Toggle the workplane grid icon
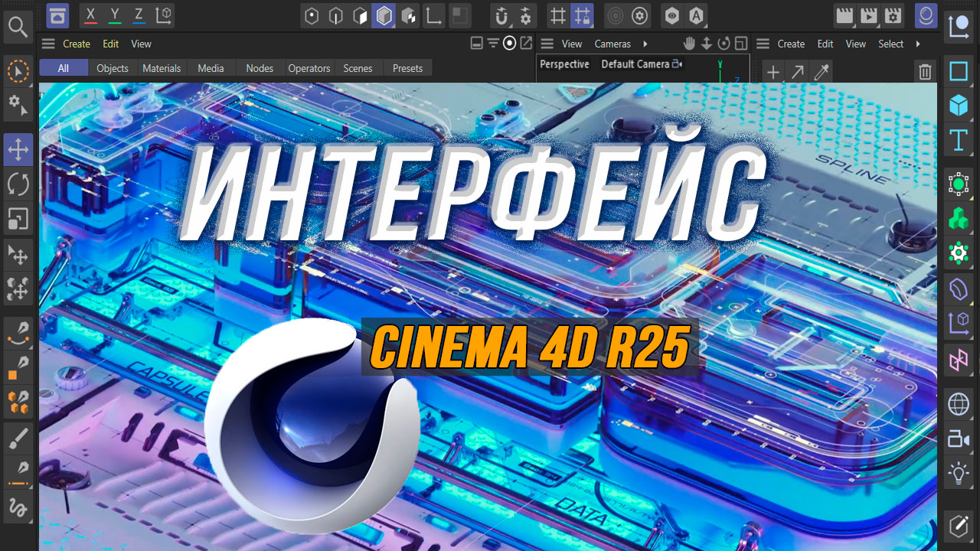This screenshot has width=980, height=551. 558,15
